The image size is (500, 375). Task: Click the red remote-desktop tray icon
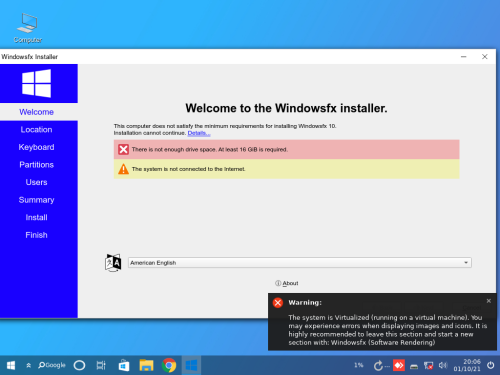399,365
